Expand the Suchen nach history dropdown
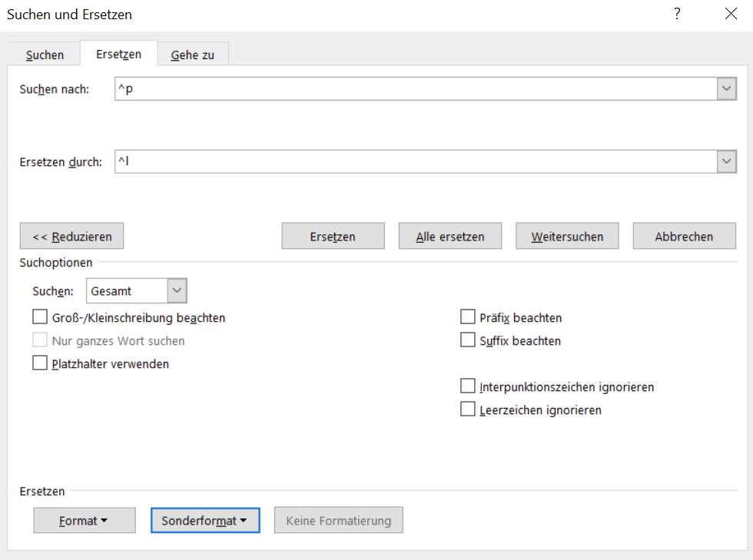Viewport: 753px width, 560px height. 726,89
